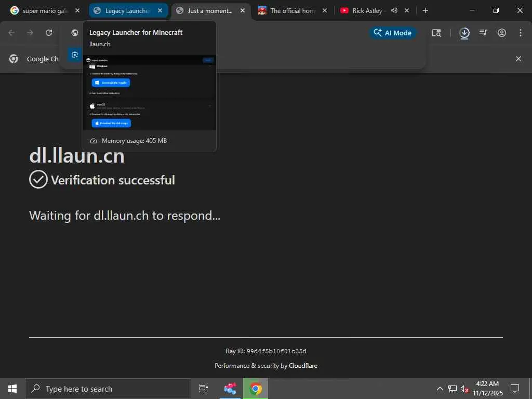Open a new browser tab

[x=425, y=10]
